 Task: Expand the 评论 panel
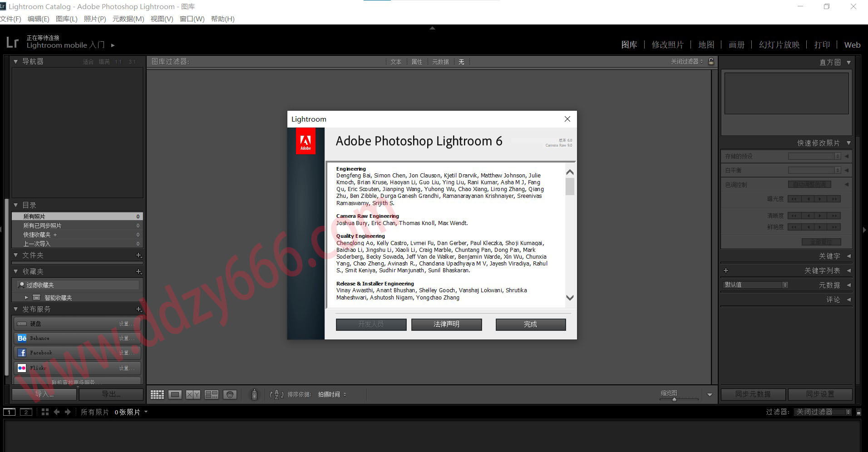point(848,300)
